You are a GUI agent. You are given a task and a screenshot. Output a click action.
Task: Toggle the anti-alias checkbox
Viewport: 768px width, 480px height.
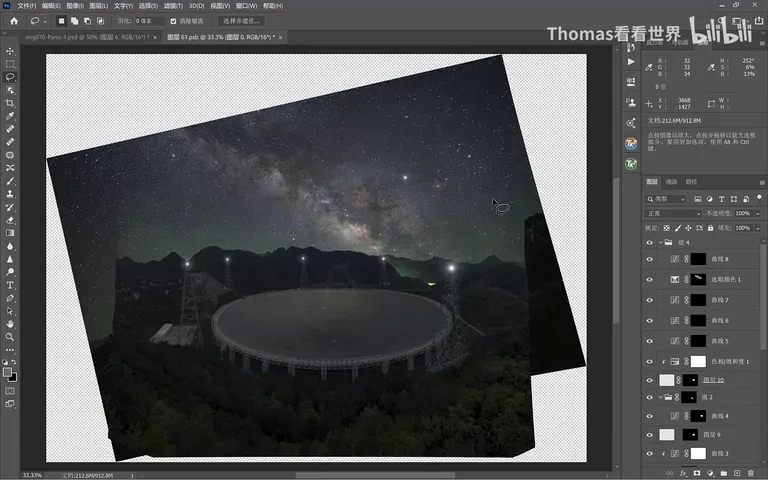point(173,21)
